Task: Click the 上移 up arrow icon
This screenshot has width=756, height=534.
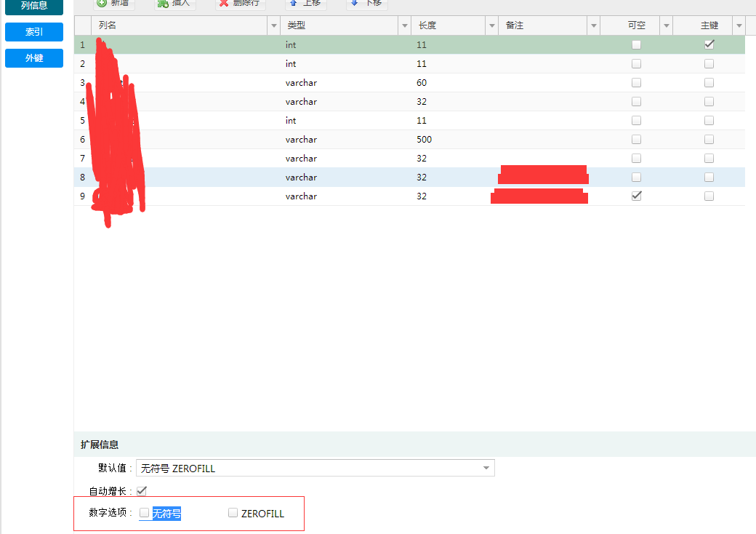Action: (294, 3)
